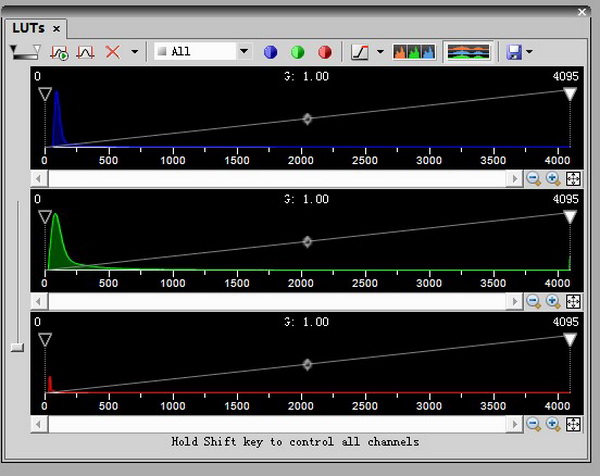Click green channel 'G: 1.00' gamma value

[306, 199]
